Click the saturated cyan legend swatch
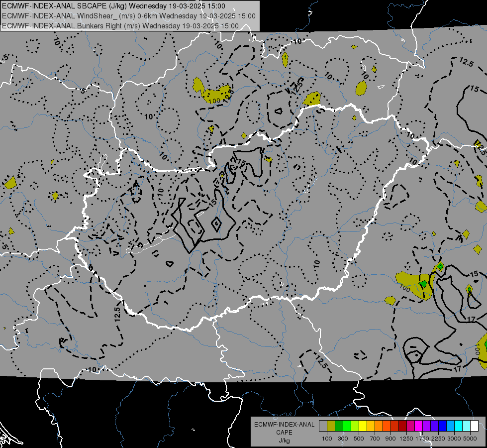The image size is (487, 448). coord(459,426)
